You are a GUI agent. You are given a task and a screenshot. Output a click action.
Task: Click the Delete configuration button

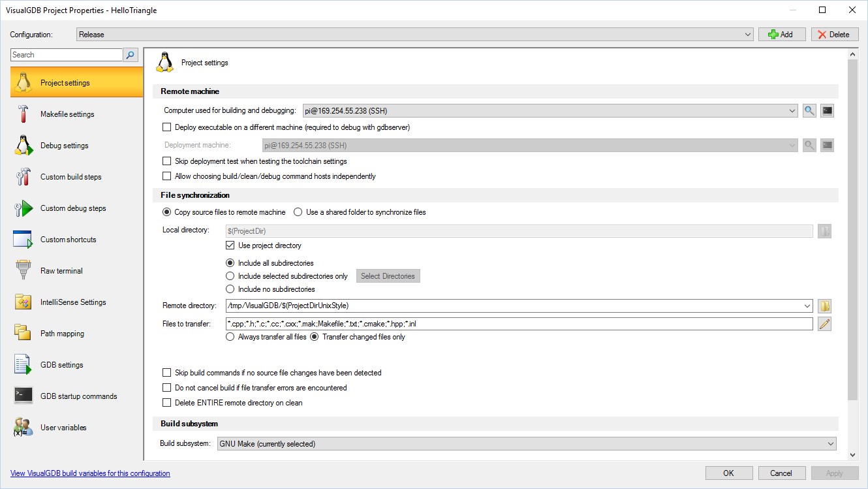point(835,35)
